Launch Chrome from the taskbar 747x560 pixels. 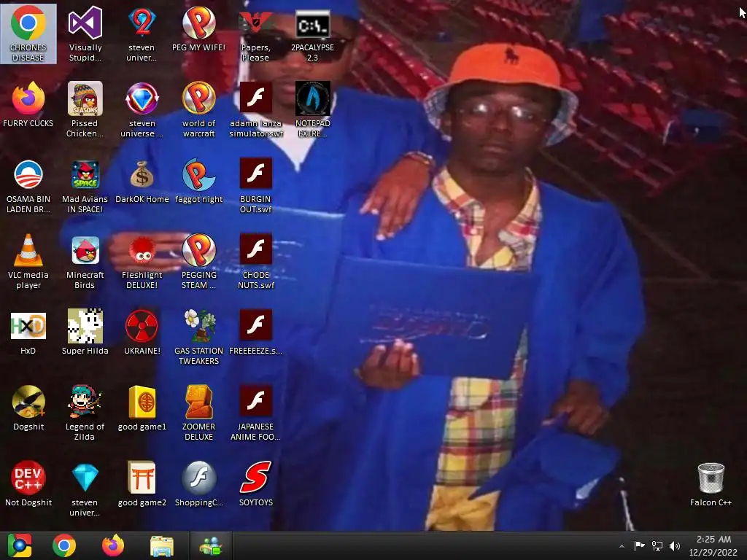[x=64, y=545]
